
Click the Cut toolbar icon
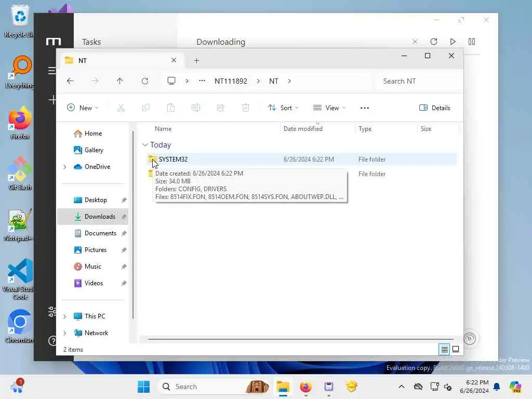(121, 108)
